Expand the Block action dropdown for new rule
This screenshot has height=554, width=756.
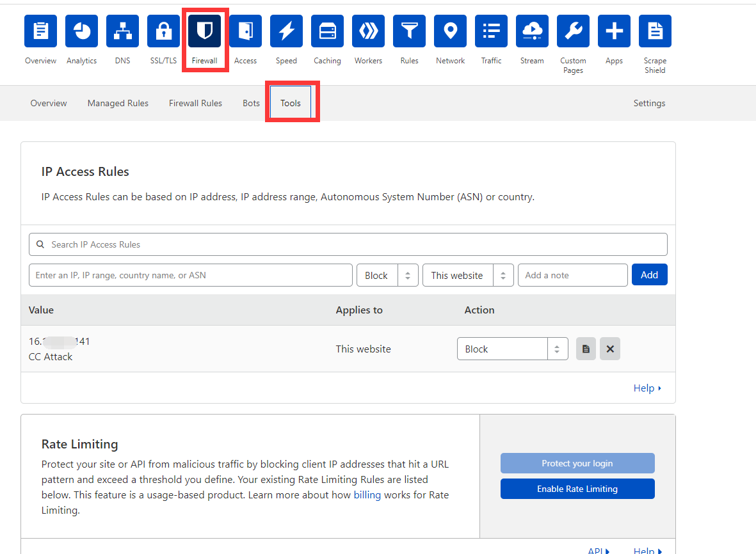[387, 275]
